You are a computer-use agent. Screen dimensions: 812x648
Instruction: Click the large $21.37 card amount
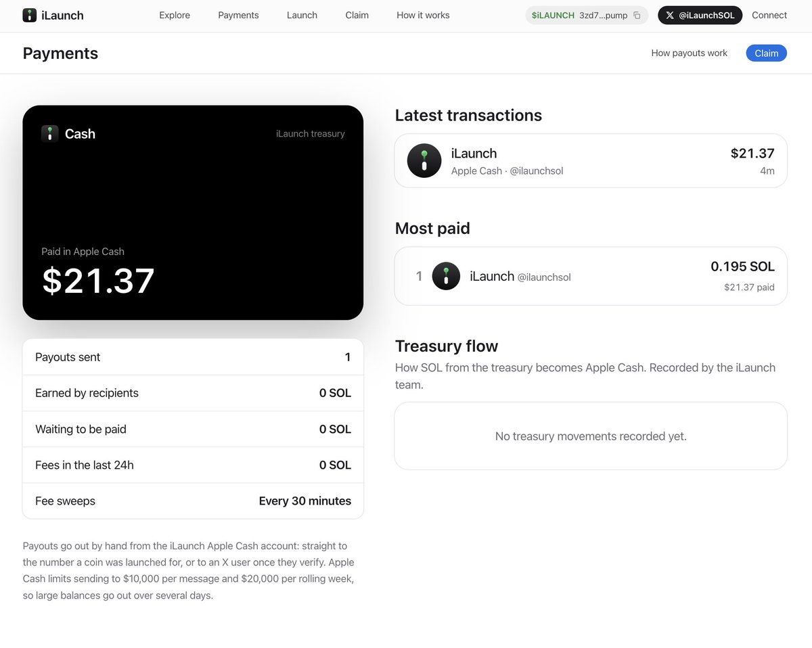pyautogui.click(x=98, y=281)
